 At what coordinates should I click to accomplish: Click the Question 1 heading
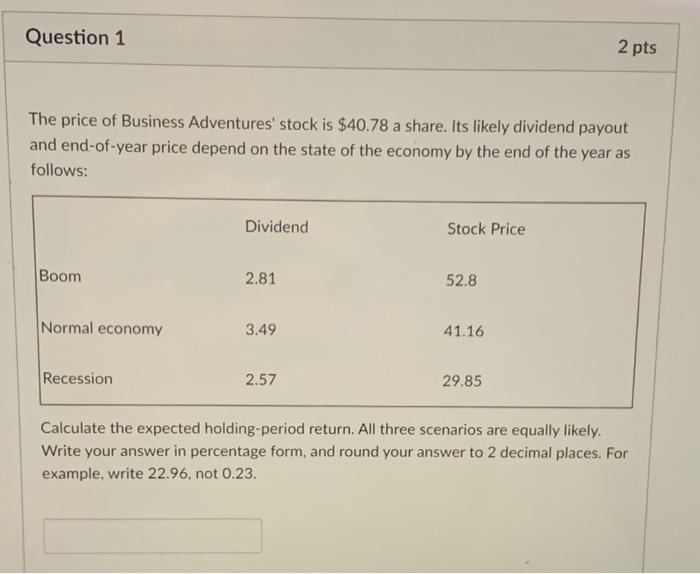tap(75, 39)
